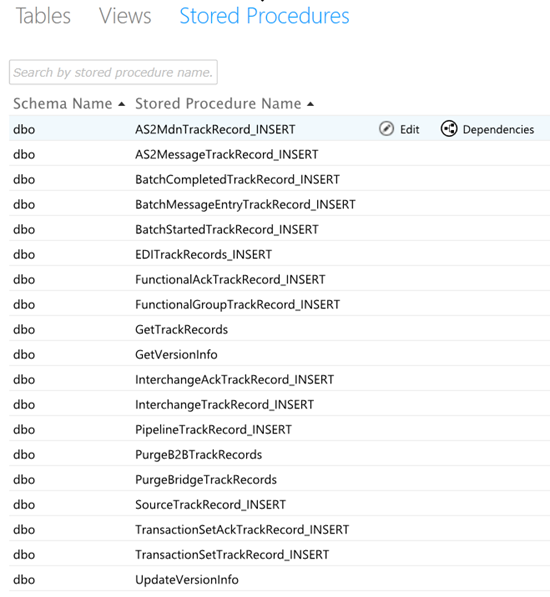Select the Stored Procedures tab
This screenshot has height=597, width=550.
pos(264,16)
